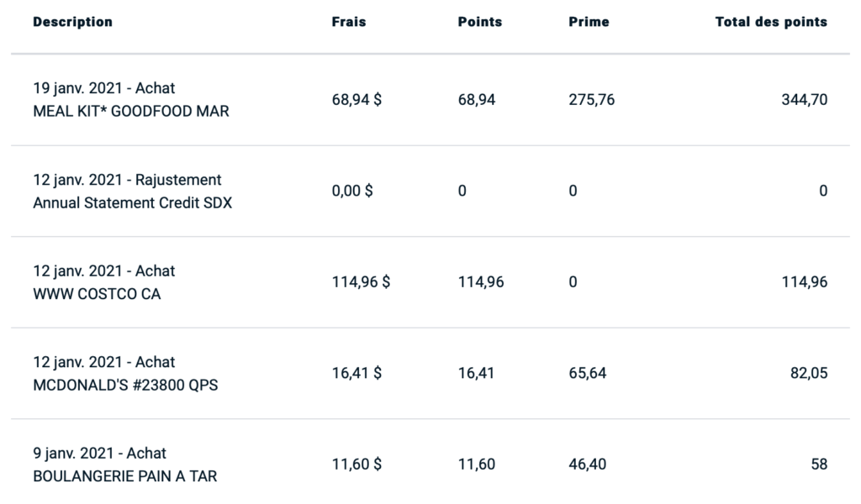This screenshot has height=504, width=861.
Task: Click the 68,94 $ fee amount
Action: coord(357,100)
